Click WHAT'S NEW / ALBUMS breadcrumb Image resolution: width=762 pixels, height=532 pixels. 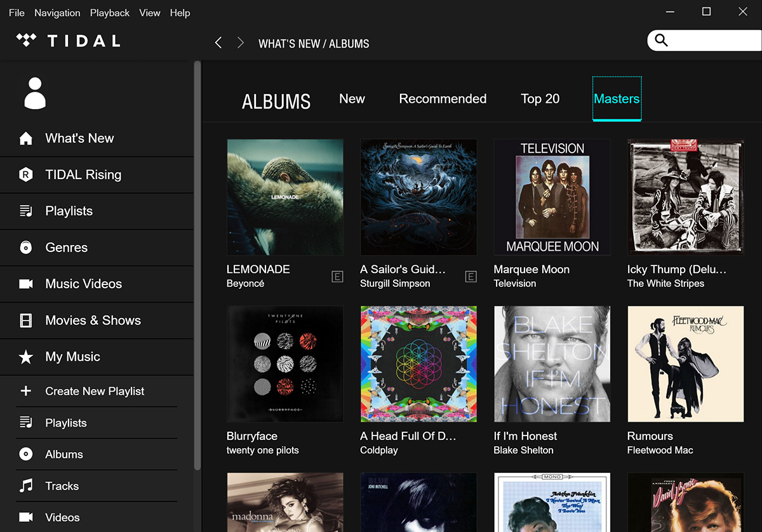pos(314,44)
